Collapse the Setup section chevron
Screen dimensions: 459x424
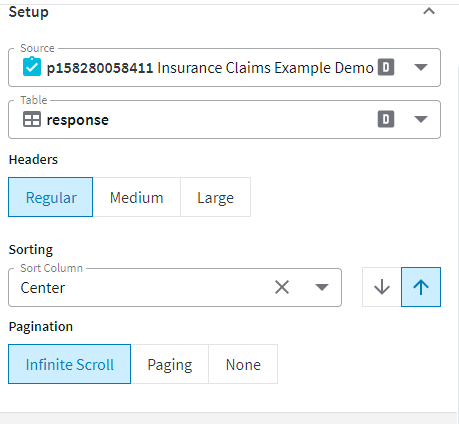click(429, 11)
